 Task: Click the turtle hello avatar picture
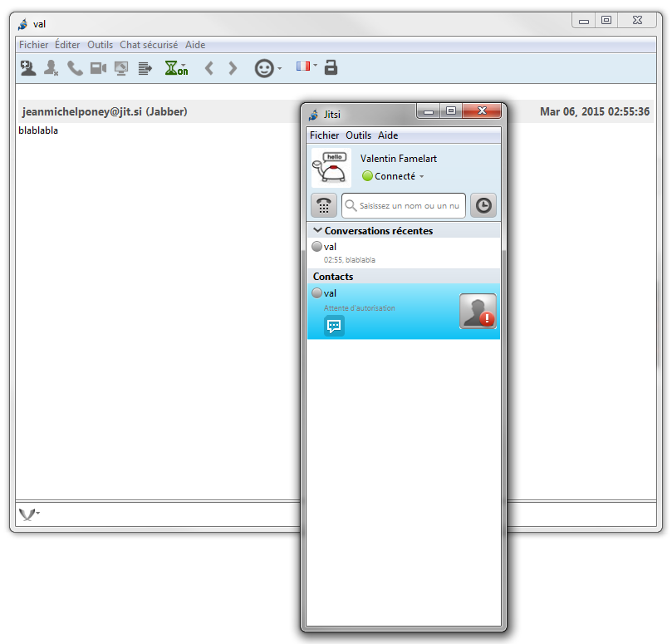pyautogui.click(x=331, y=168)
